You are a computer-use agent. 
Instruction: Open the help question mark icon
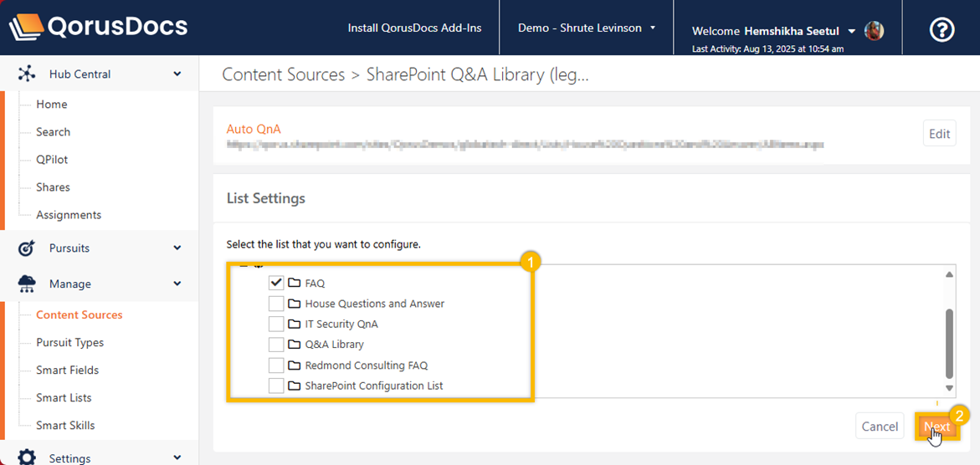(x=942, y=30)
